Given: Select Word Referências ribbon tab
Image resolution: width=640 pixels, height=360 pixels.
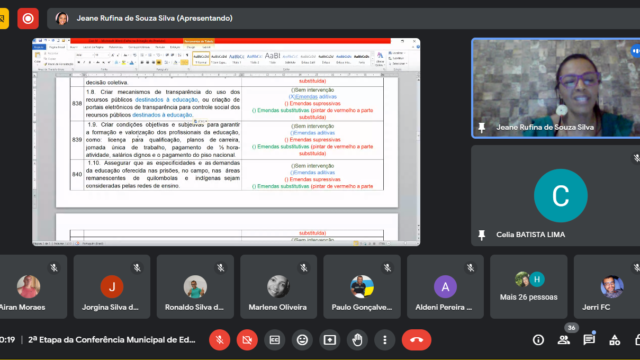Looking at the screenshot, I should [x=116, y=47].
